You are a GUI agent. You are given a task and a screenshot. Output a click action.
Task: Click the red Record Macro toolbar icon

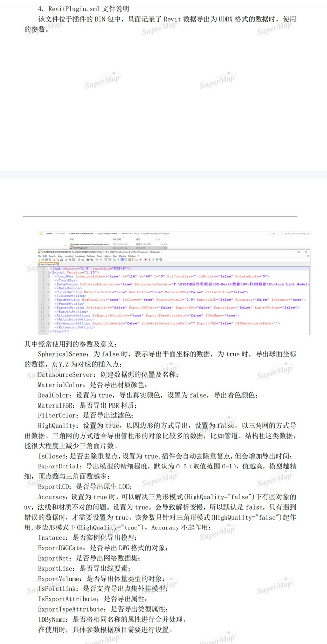point(145,259)
